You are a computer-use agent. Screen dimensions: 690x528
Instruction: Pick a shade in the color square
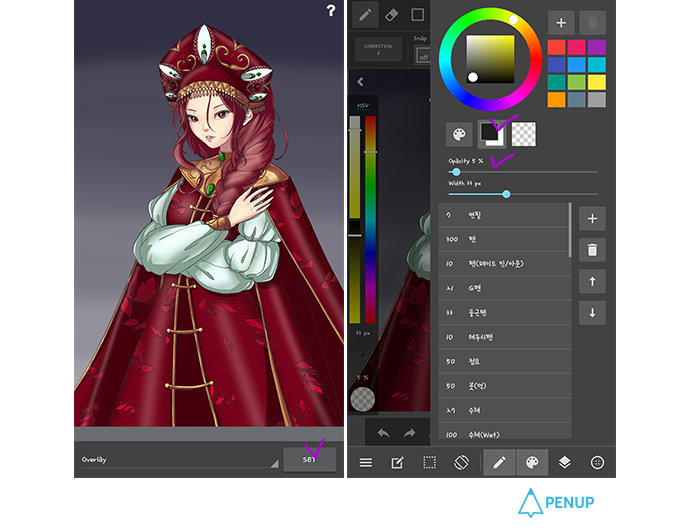[x=490, y=59]
